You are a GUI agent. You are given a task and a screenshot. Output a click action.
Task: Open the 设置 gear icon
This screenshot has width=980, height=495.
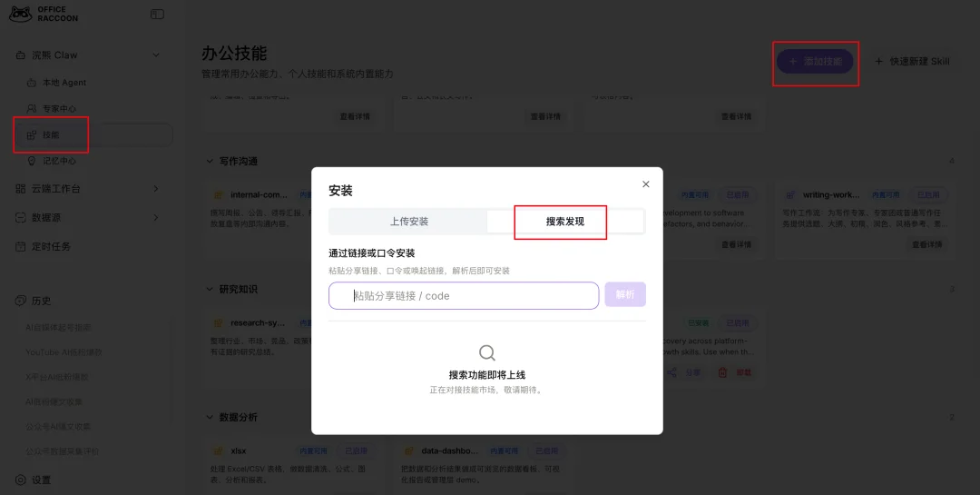tap(21, 480)
